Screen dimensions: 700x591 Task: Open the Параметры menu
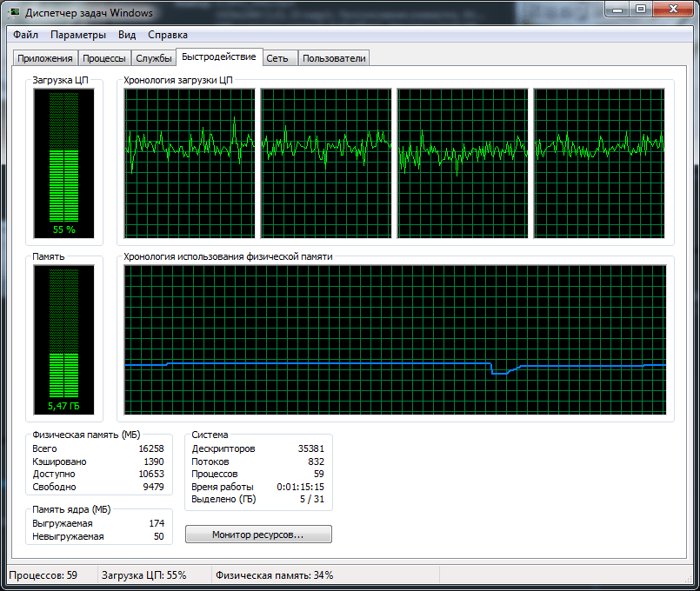click(78, 35)
